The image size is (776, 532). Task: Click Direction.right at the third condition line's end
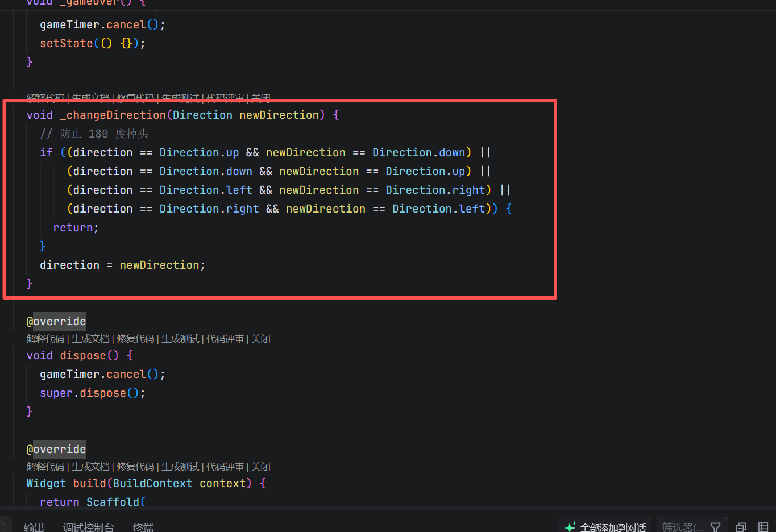click(435, 190)
